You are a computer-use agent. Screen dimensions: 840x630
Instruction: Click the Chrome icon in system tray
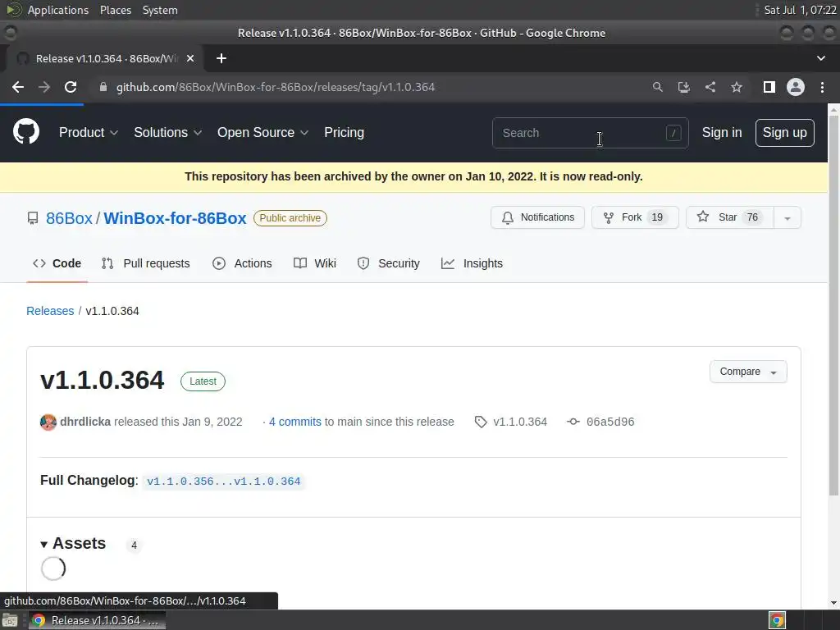point(778,620)
